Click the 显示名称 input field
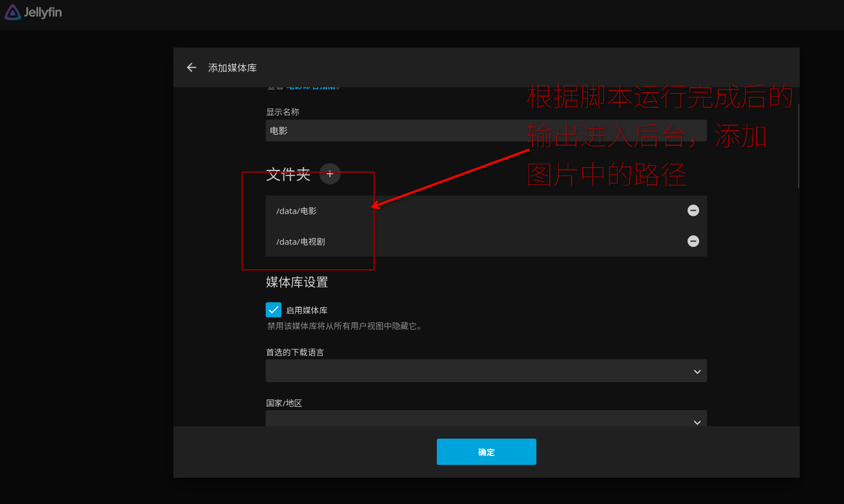 point(486,131)
